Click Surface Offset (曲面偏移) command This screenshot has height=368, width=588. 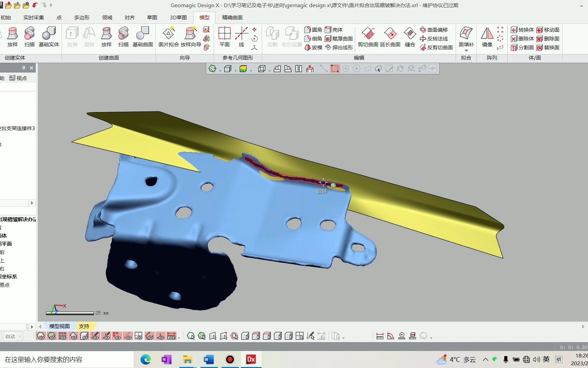point(434,30)
